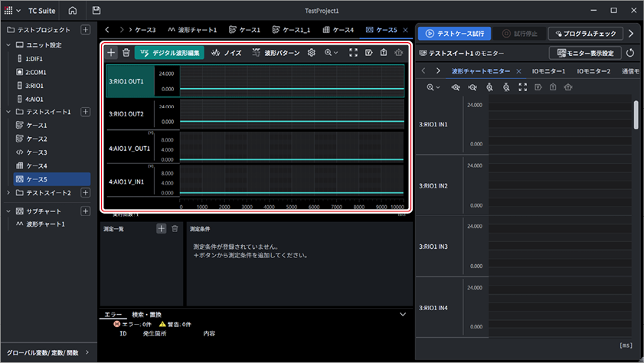Open the home screen icon
644x363 pixels.
pos(72,11)
